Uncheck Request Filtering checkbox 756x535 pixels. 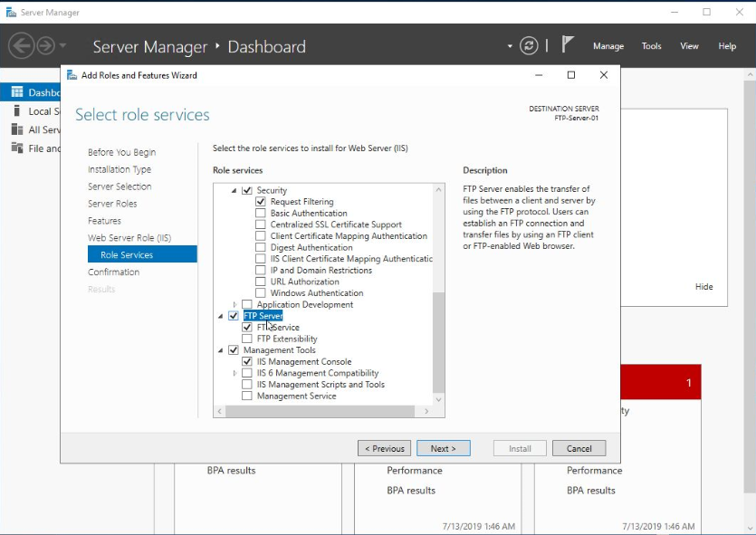tap(261, 202)
